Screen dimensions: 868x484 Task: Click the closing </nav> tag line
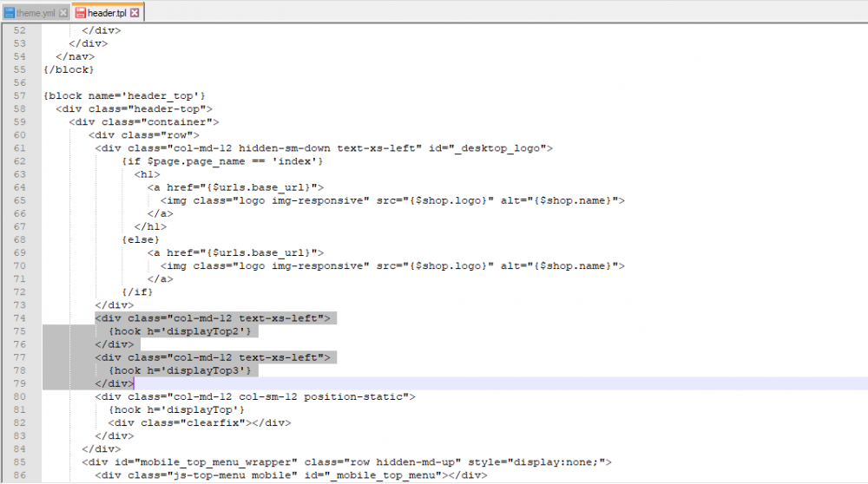tap(76, 56)
